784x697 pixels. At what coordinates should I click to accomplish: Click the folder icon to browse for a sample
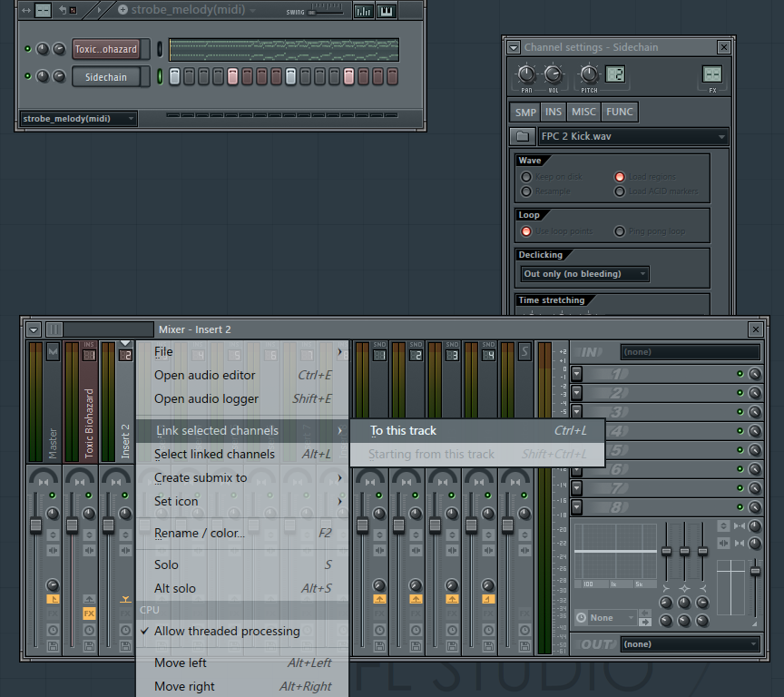click(x=523, y=136)
